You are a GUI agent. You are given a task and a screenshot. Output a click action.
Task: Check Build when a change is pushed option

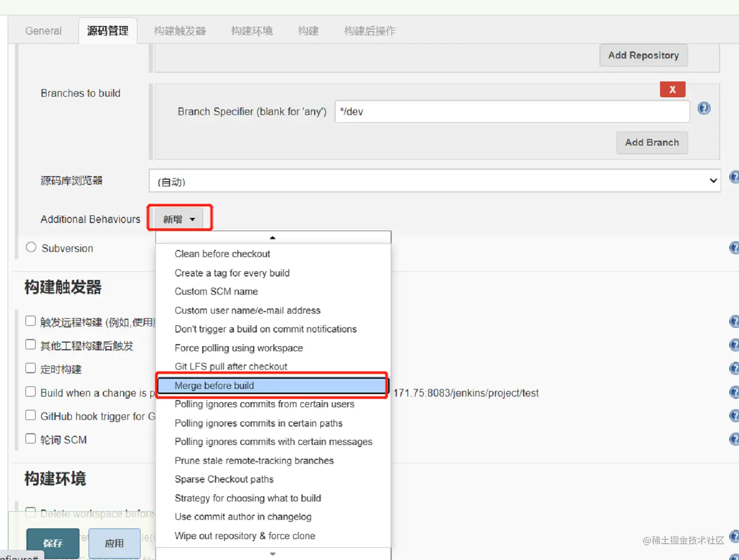tap(31, 392)
